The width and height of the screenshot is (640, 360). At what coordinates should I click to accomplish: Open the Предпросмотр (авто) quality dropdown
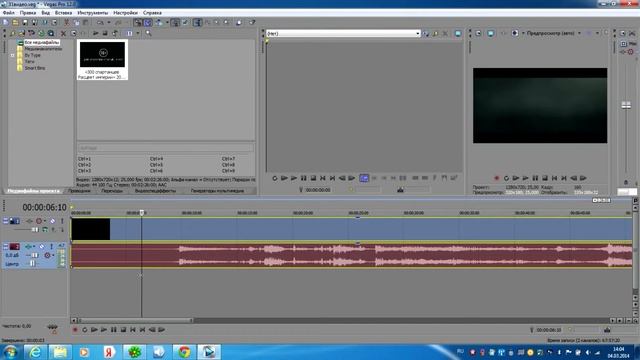[579, 33]
